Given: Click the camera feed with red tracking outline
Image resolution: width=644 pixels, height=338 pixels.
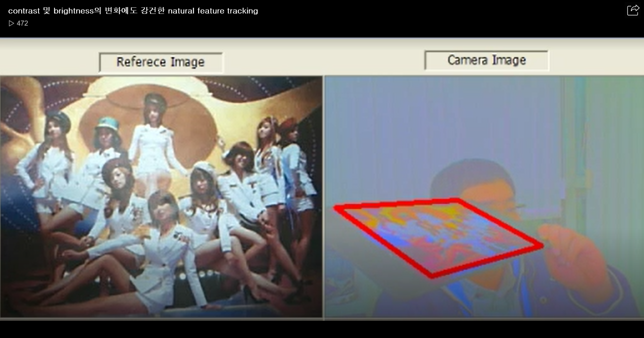Looking at the screenshot, I should 484,197.
